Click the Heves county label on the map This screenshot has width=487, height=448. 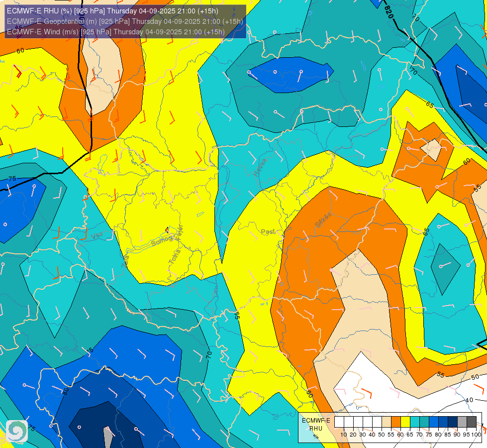point(260,167)
